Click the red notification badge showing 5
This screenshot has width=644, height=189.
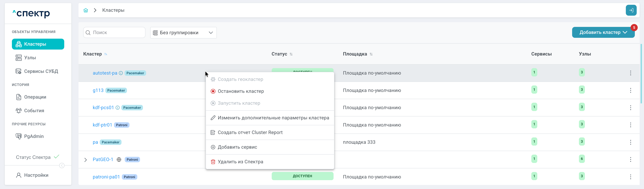pyautogui.click(x=634, y=28)
